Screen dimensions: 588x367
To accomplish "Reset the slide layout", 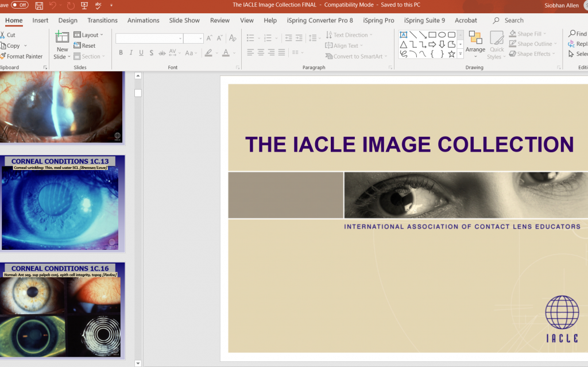I will click(x=85, y=45).
